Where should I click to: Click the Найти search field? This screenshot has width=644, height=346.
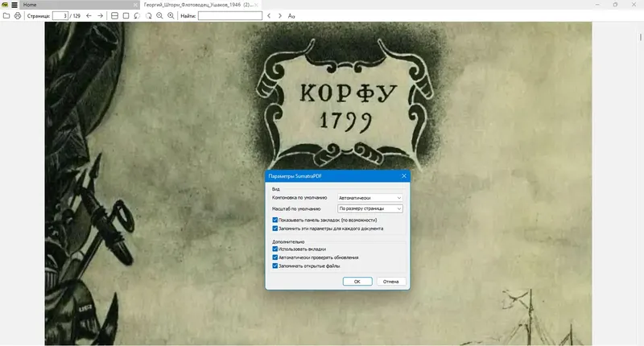(x=230, y=15)
